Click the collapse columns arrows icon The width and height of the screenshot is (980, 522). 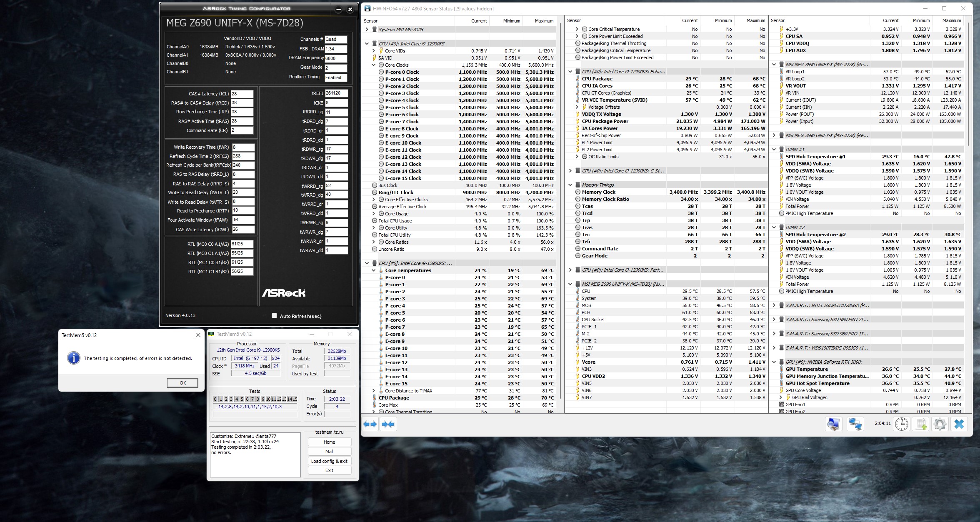point(388,424)
